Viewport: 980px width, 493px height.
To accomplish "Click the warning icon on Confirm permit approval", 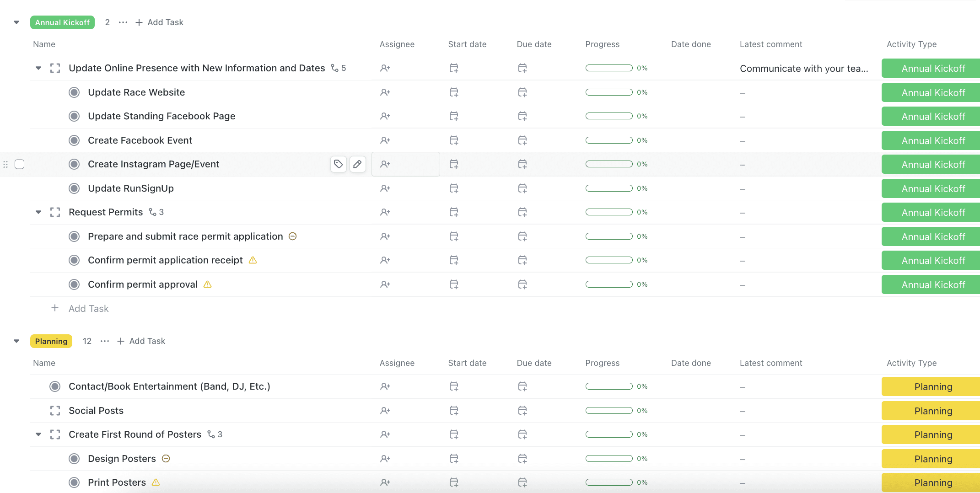I will [x=207, y=284].
